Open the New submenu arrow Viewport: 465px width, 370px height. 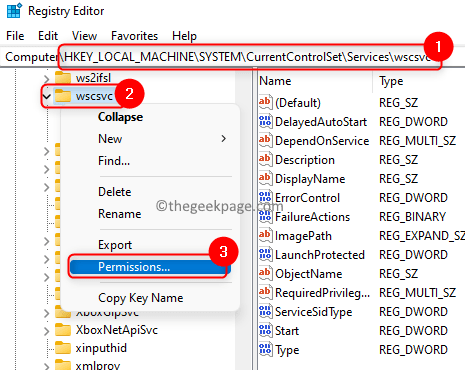click(223, 138)
